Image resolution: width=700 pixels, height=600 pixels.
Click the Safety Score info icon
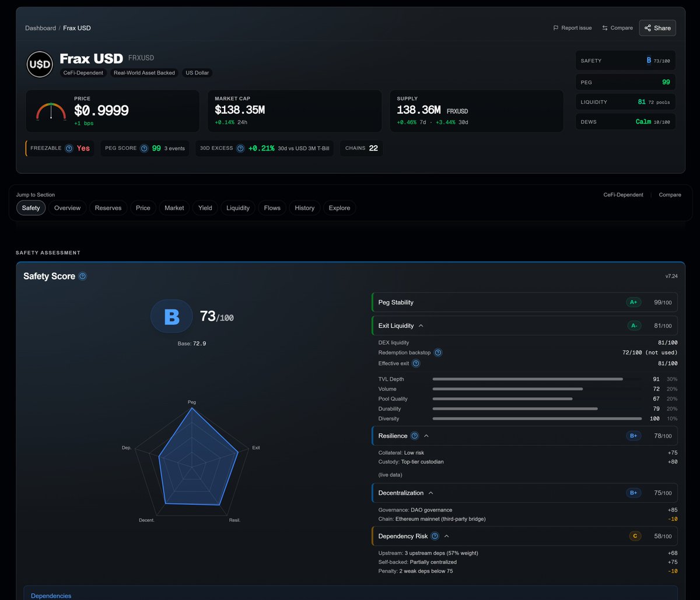[83, 276]
